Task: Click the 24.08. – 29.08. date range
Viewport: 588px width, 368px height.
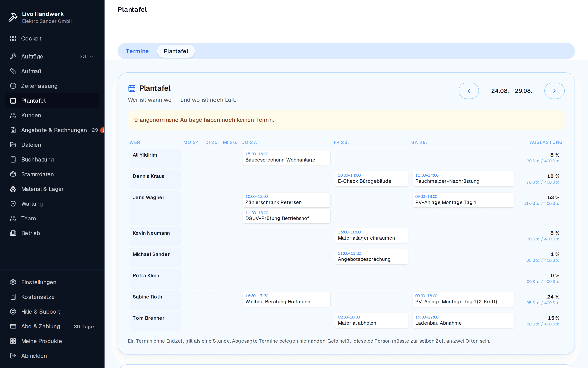Action: pyautogui.click(x=511, y=91)
